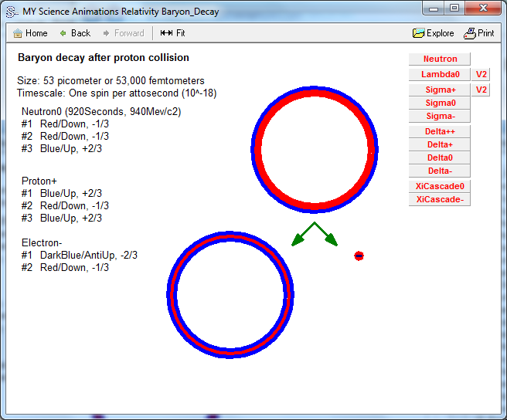The width and height of the screenshot is (507, 420).
Task: Show the Lambda0 baryon decay
Action: click(x=440, y=75)
